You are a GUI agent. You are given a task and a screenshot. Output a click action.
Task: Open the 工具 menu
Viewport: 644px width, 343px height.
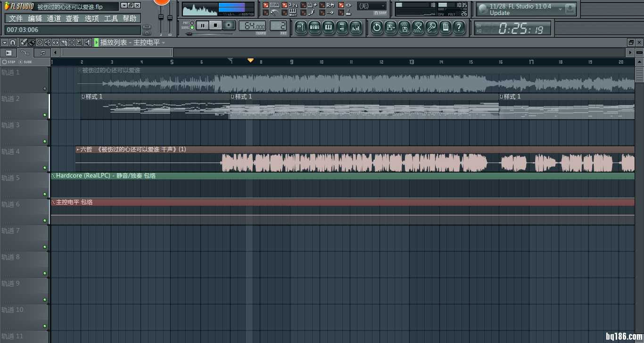click(x=111, y=18)
